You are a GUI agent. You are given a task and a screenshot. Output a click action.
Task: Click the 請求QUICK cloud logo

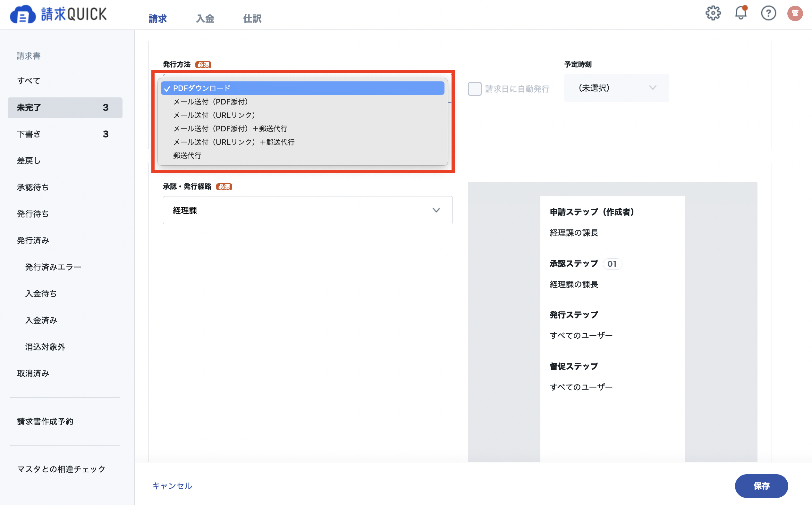pos(58,14)
